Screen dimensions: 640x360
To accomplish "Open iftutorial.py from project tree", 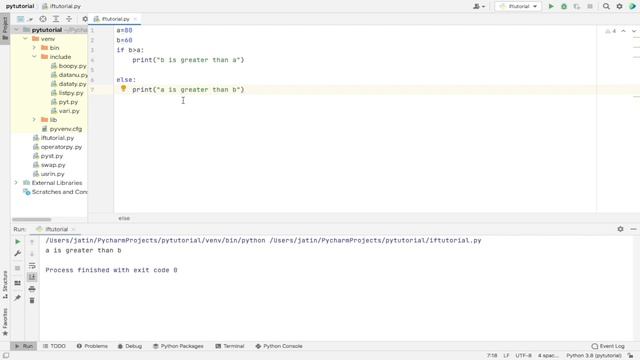I will coord(53,138).
